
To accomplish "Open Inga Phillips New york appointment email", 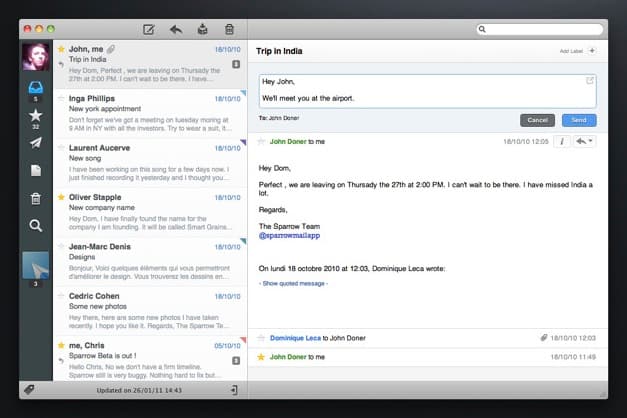I will (150, 113).
